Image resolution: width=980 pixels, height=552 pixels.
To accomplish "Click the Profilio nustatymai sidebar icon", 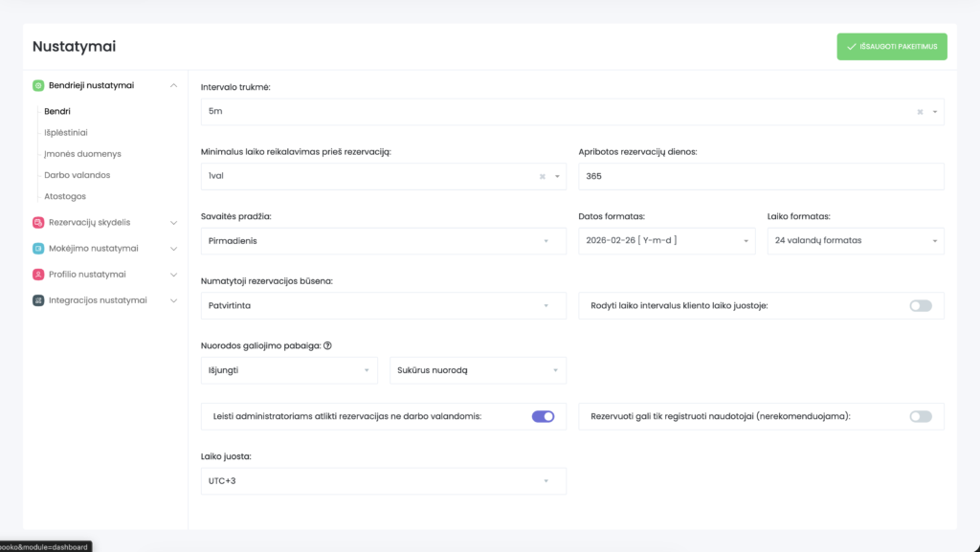I will click(38, 275).
